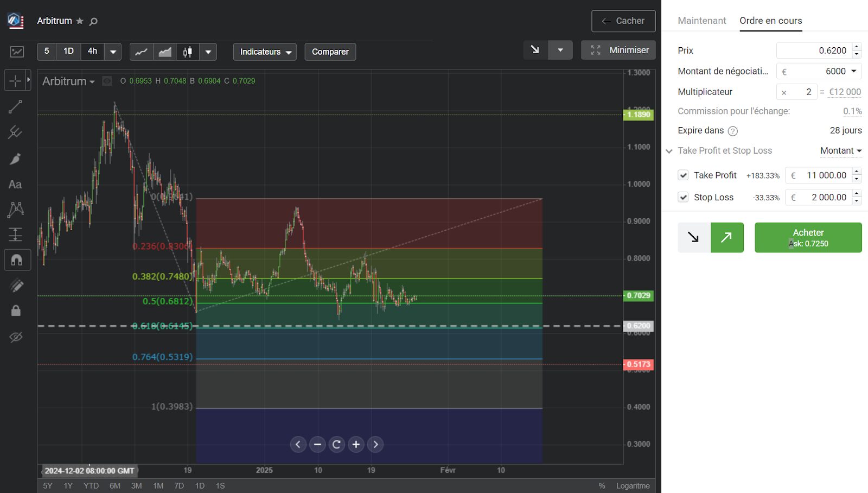Select the brush drawing tool
Screen dimensions: 868x493
[x=17, y=158]
